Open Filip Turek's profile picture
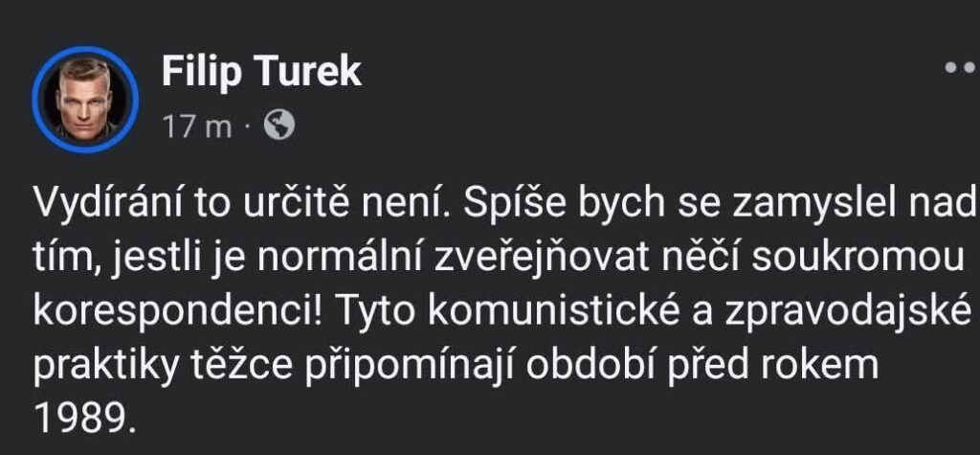Image resolution: width=980 pixels, height=455 pixels. pos(85,98)
